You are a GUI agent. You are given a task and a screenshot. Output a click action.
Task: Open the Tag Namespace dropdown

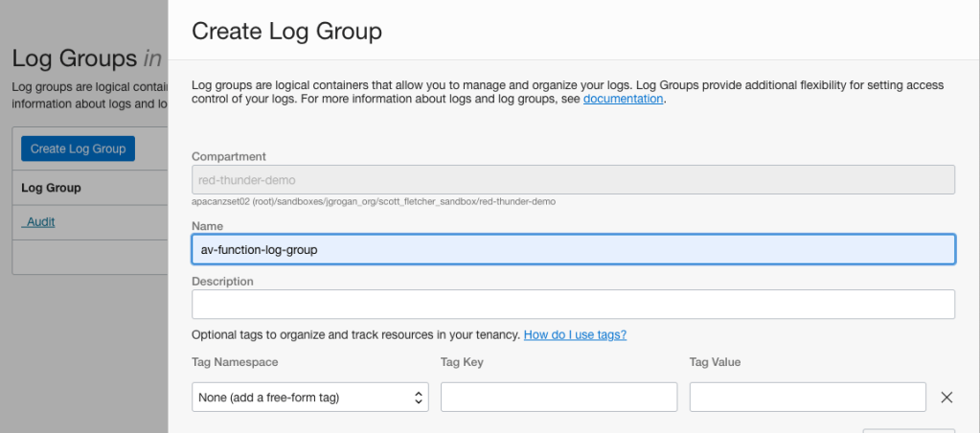pyautogui.click(x=310, y=397)
